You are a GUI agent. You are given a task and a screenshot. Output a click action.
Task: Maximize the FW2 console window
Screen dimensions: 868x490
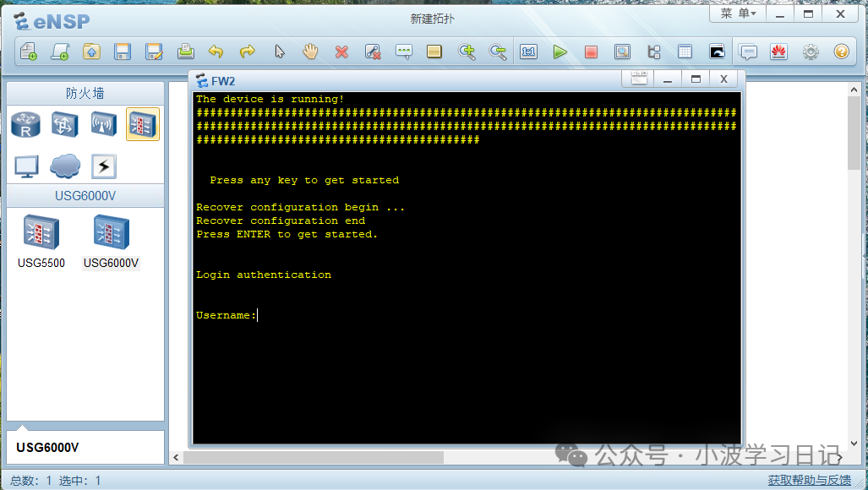click(x=696, y=79)
